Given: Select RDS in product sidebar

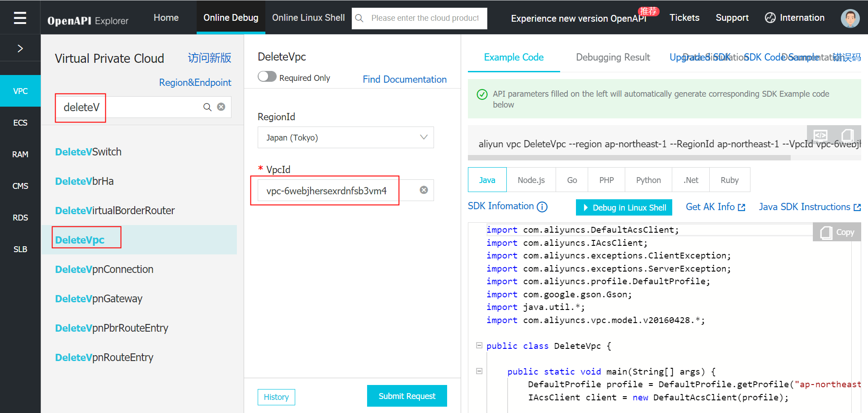Looking at the screenshot, I should click(x=20, y=217).
